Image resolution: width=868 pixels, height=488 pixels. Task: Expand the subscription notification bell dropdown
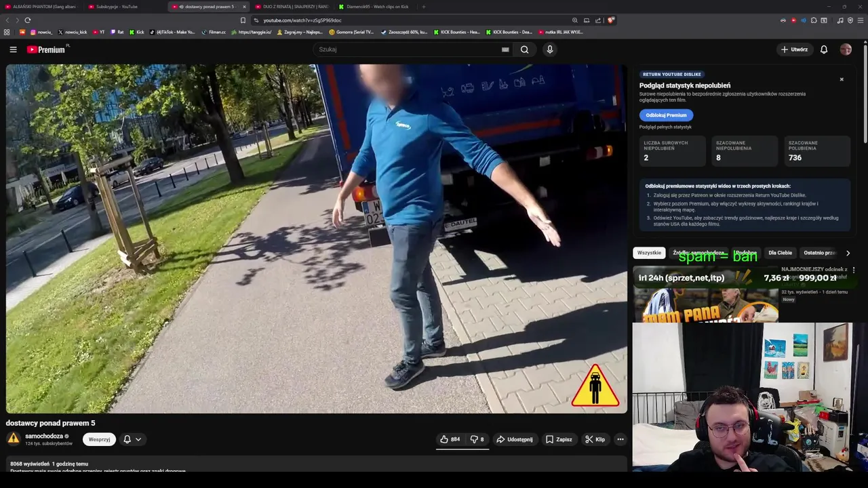coord(132,439)
